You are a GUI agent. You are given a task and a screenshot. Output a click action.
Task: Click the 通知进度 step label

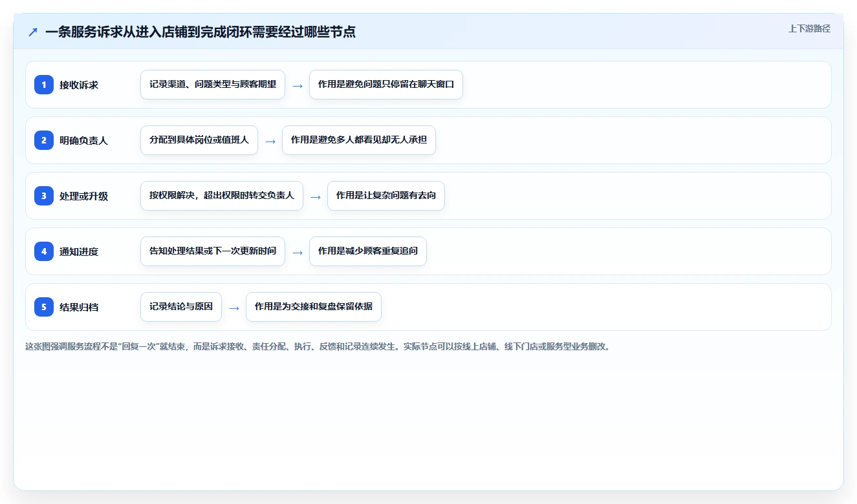point(79,251)
